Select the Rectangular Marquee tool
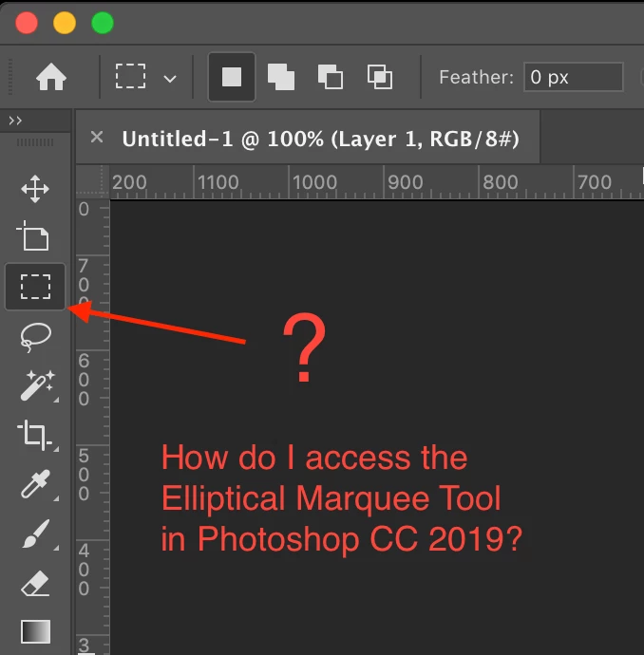The width and height of the screenshot is (644, 655). 35,287
